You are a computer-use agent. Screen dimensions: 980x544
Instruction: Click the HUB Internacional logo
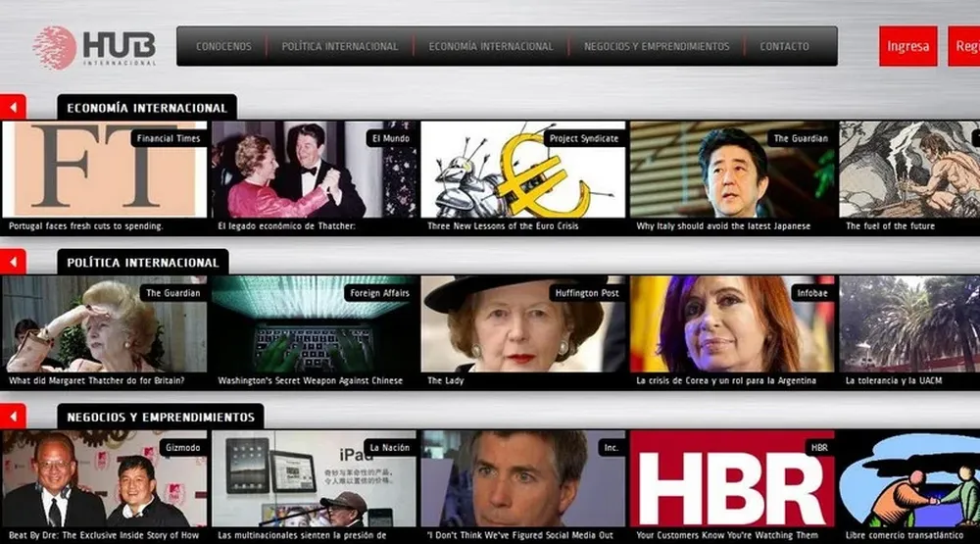[x=94, y=47]
